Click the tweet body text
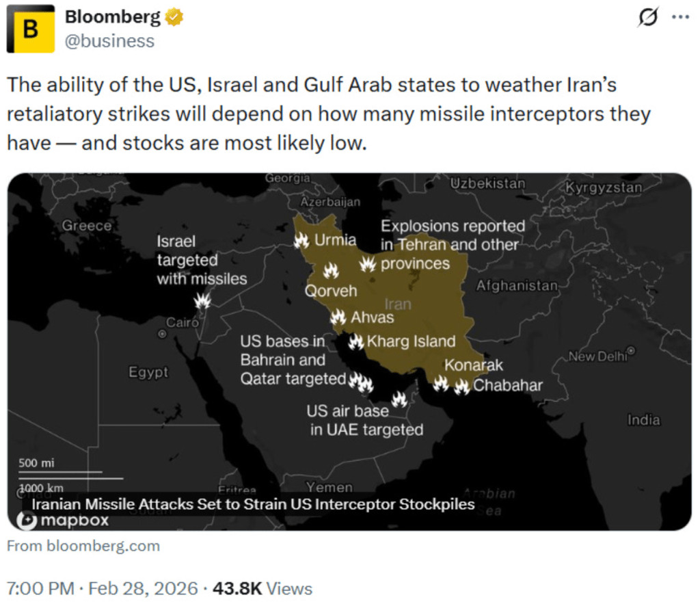Viewport: 700px width, 602px height. click(x=328, y=114)
